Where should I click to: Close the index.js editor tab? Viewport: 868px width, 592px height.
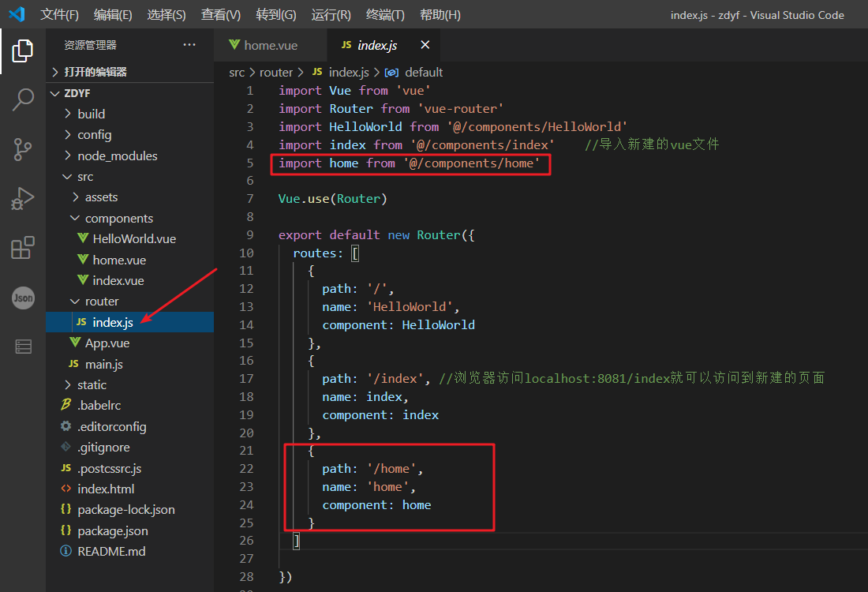pyautogui.click(x=425, y=45)
